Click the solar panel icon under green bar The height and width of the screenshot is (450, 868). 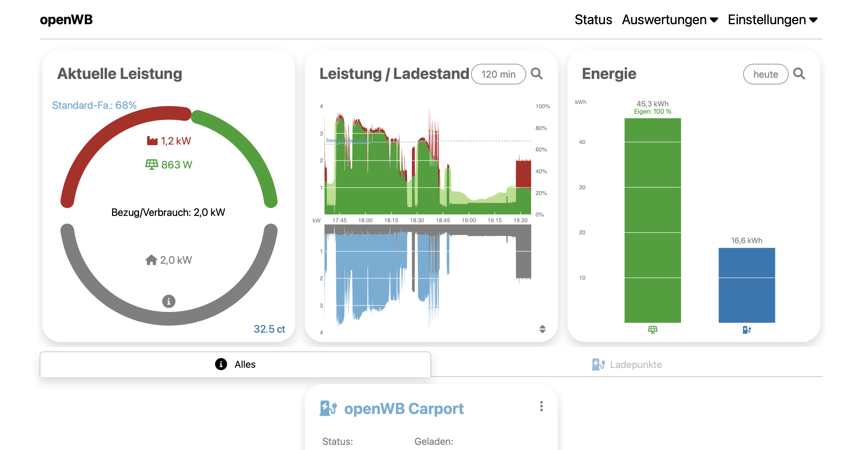[652, 330]
